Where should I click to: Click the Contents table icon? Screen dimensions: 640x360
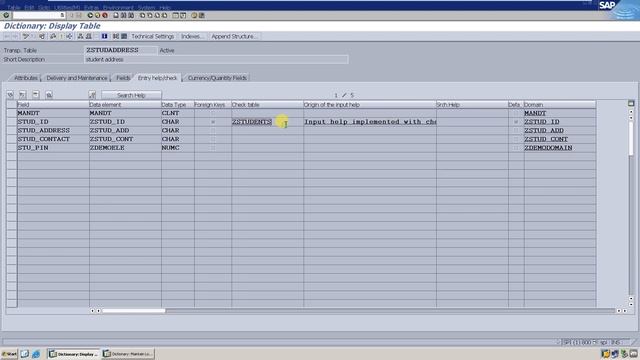tap(124, 36)
